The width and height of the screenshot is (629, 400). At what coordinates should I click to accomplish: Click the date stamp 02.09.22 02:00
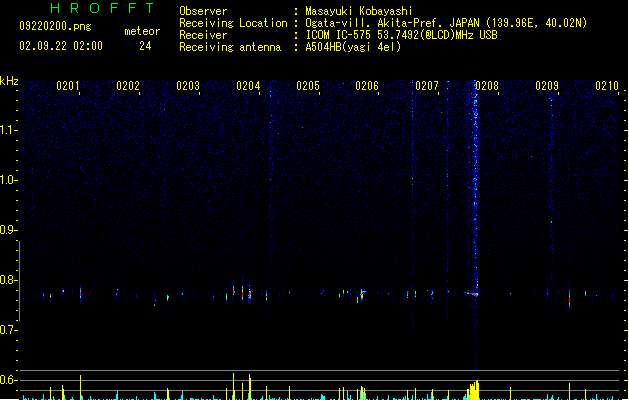(x=61, y=46)
